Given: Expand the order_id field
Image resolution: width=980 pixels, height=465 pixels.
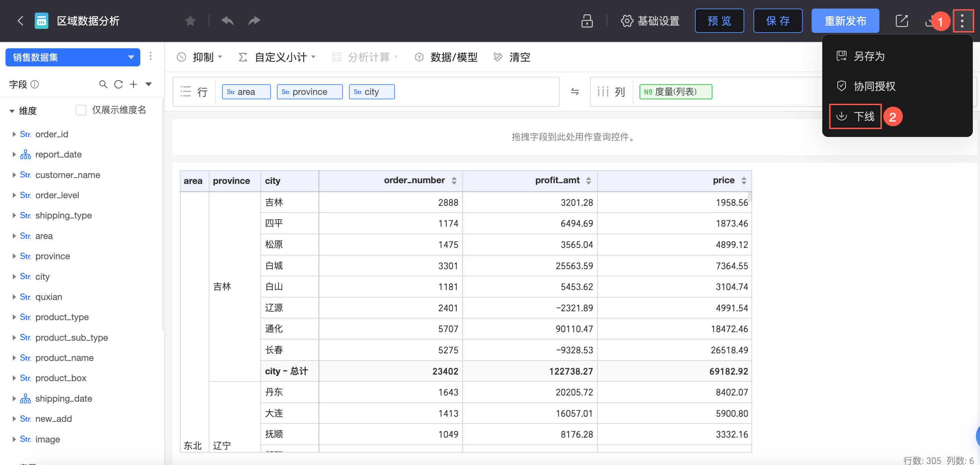Looking at the screenshot, I should click(x=14, y=134).
